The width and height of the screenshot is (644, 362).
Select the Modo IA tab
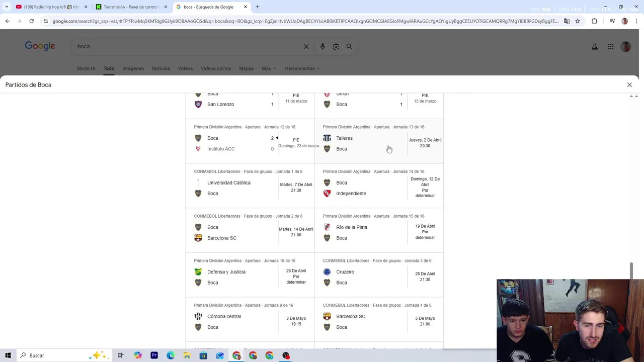[86, 68]
